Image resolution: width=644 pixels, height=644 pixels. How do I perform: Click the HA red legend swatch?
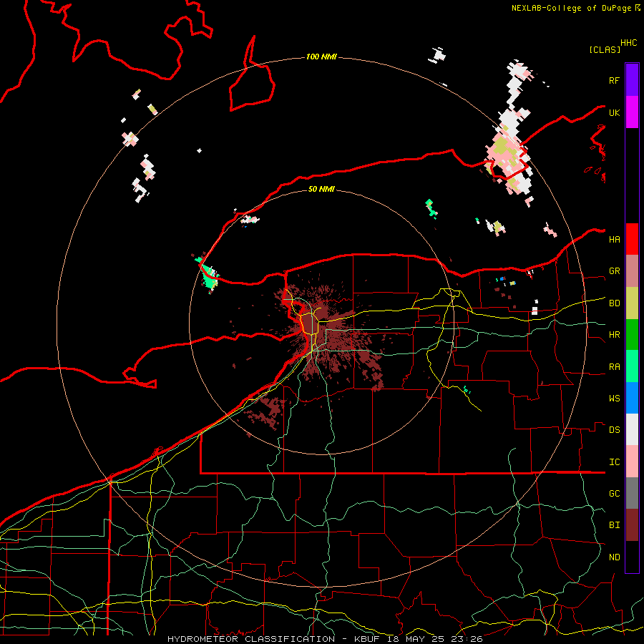[x=632, y=239]
